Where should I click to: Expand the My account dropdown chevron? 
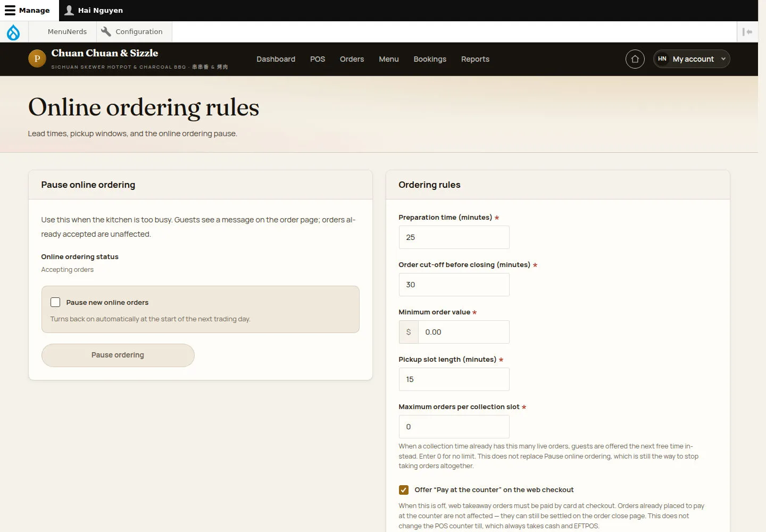point(723,59)
